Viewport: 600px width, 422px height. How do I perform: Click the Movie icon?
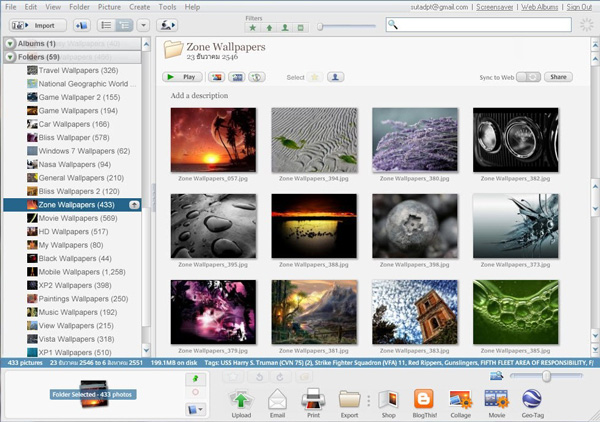(x=497, y=403)
